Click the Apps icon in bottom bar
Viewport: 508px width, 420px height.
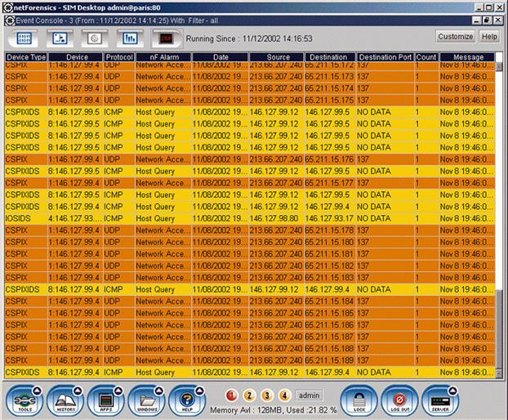(105, 401)
